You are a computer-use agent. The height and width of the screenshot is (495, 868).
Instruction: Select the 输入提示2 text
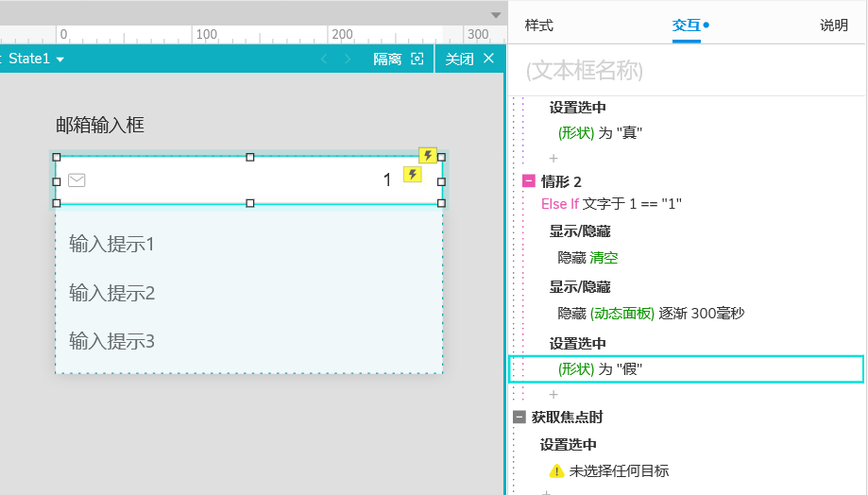111,293
